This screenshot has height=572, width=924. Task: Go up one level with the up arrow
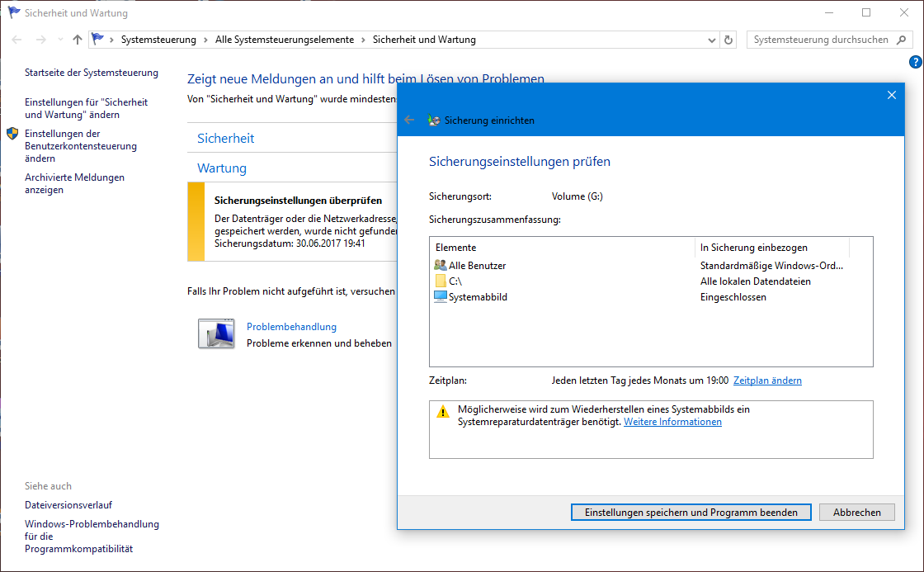[x=78, y=40]
